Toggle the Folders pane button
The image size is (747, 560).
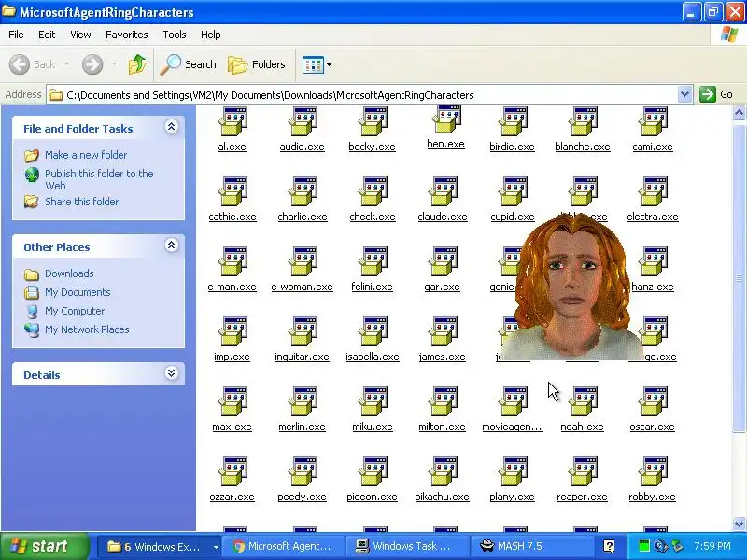(257, 64)
